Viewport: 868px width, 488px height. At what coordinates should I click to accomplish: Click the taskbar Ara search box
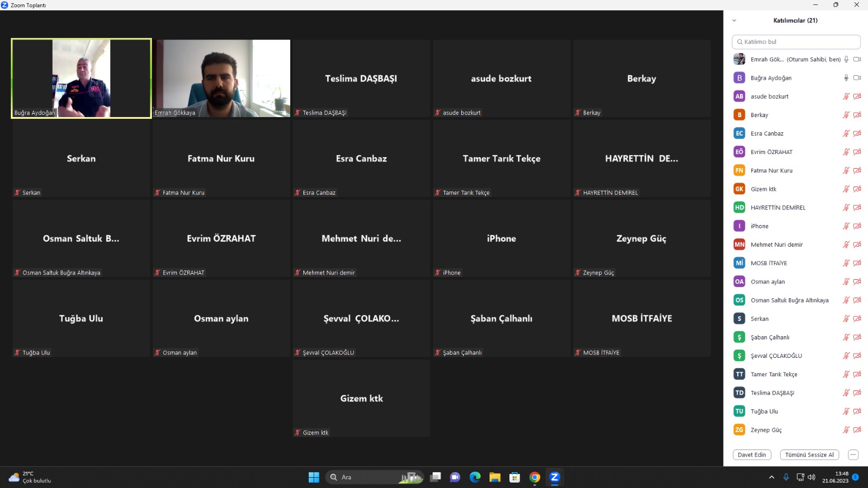click(x=374, y=477)
